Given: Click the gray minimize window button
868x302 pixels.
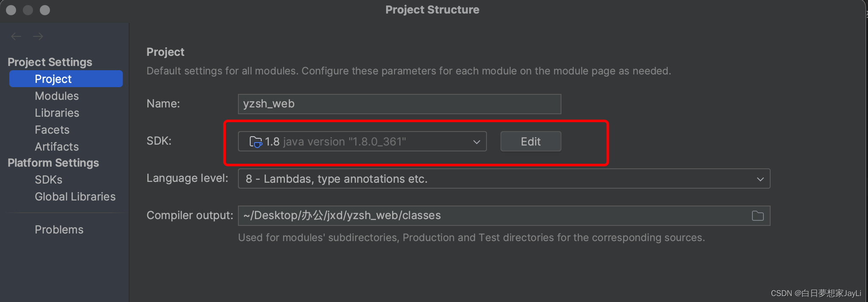Looking at the screenshot, I should tap(28, 10).
